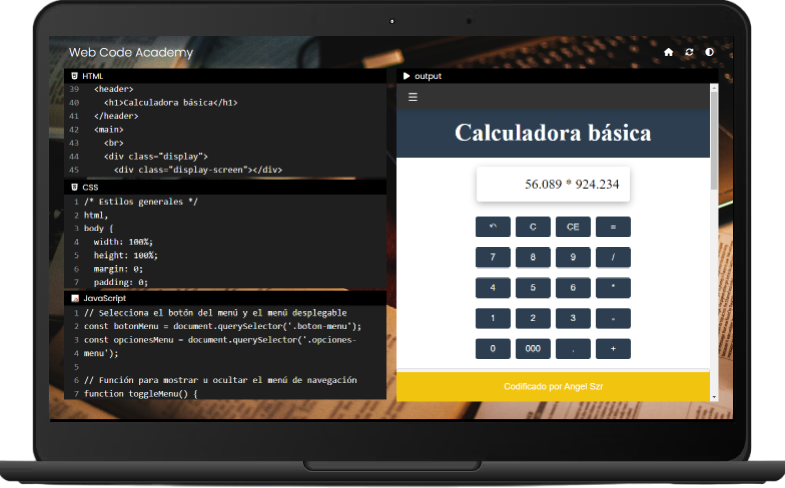Click the undo arrow calculator button
Image resolution: width=785 pixels, height=488 pixels.
(492, 227)
